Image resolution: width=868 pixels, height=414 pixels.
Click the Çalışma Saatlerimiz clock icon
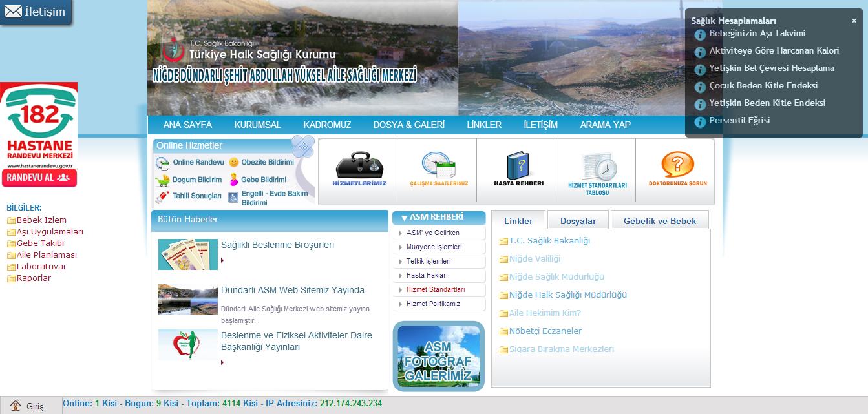[x=438, y=170]
